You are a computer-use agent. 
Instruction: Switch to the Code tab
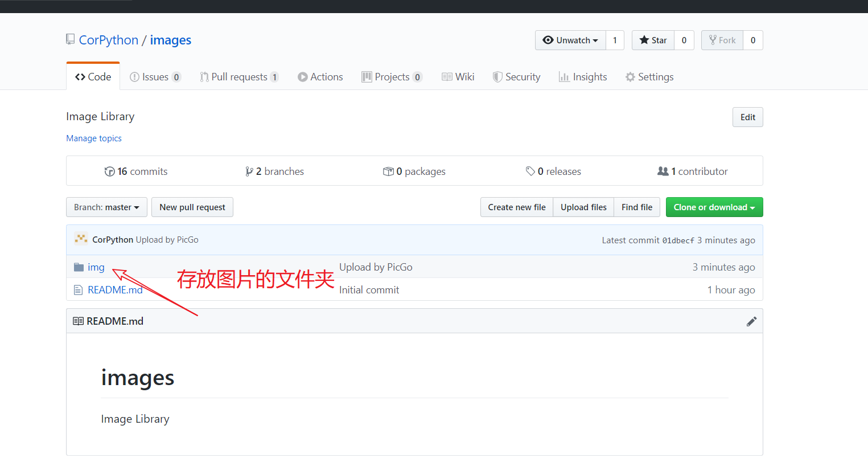[93, 77]
